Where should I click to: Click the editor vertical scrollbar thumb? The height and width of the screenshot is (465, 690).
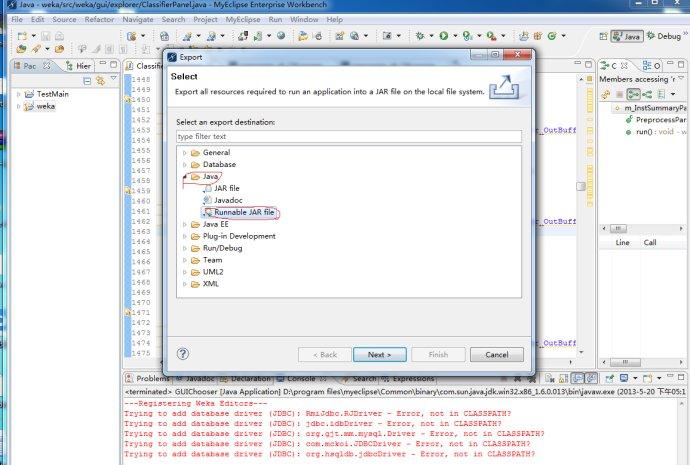(x=581, y=187)
